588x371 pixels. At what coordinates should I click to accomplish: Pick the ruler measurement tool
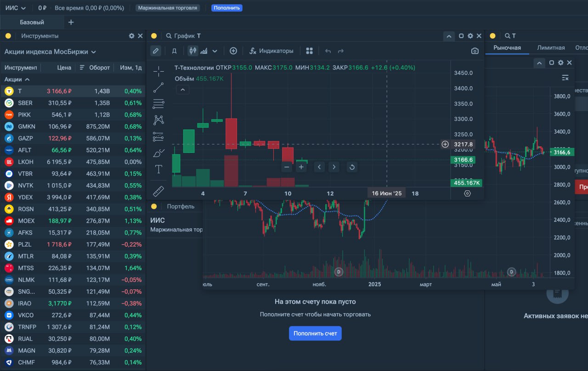click(158, 191)
